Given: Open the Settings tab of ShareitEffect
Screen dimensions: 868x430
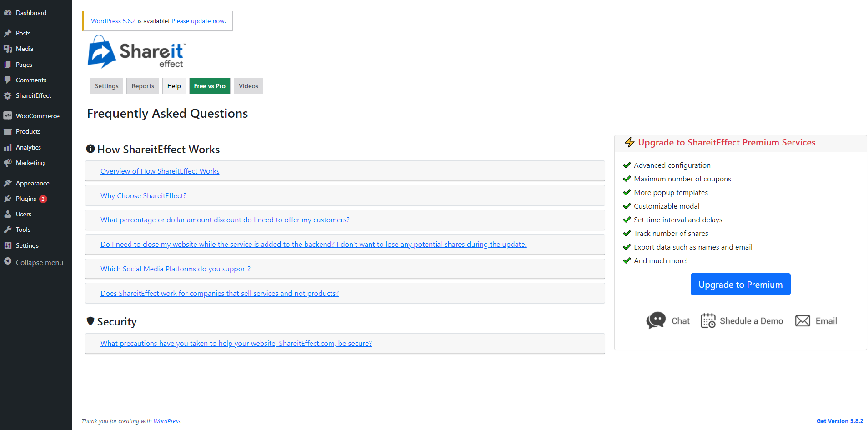Looking at the screenshot, I should [106, 86].
